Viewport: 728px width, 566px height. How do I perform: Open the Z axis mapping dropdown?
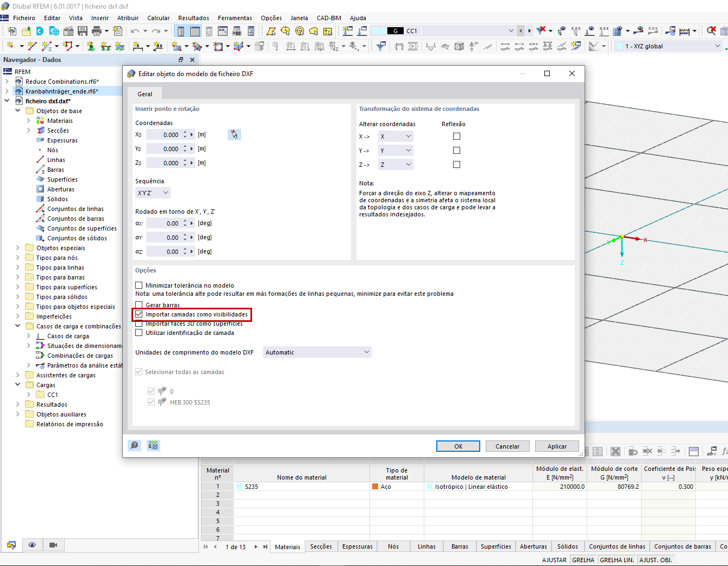(396, 165)
